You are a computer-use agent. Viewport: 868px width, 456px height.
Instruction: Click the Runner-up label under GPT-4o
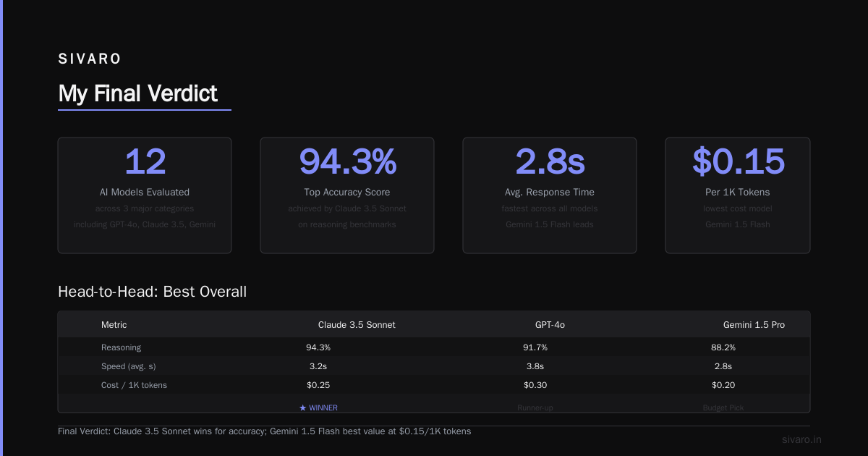[535, 408]
